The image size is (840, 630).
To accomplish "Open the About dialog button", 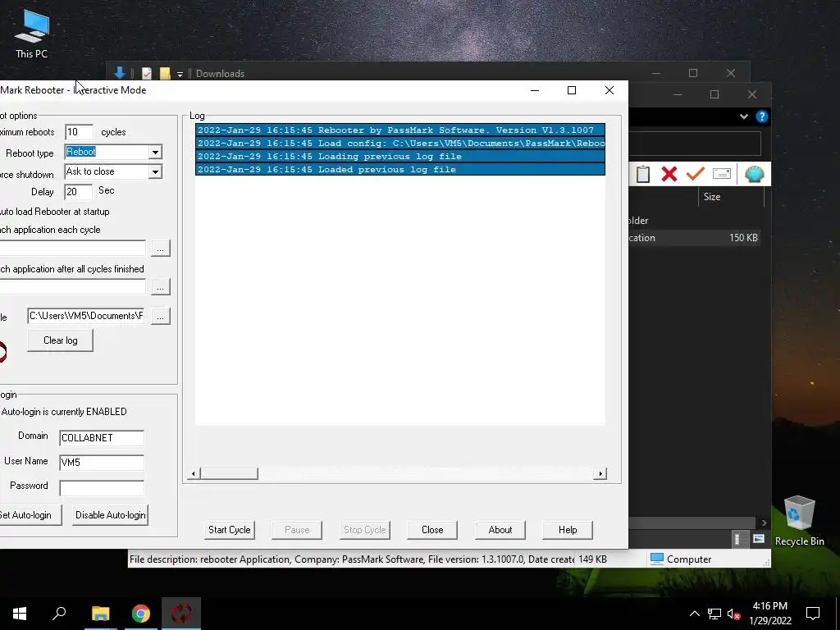I will (x=500, y=530).
